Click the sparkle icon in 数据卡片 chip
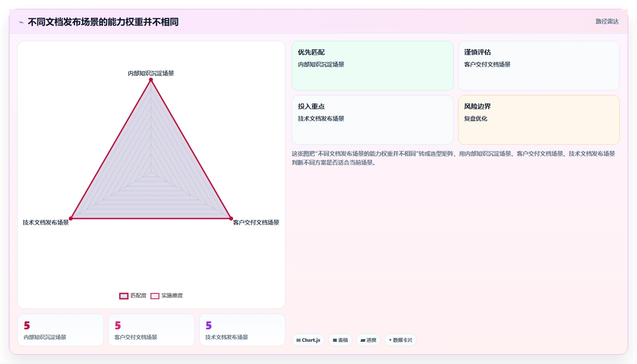This screenshot has width=637, height=364. point(390,340)
